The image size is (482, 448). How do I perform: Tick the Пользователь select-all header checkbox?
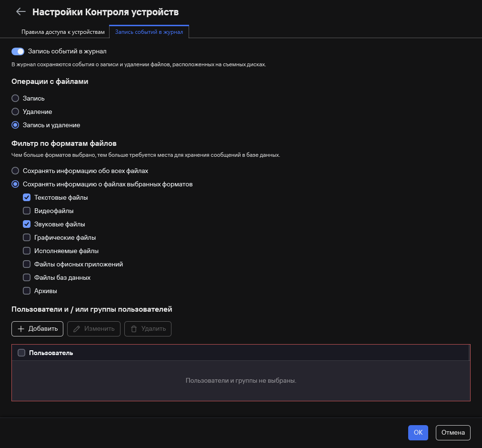pyautogui.click(x=21, y=353)
